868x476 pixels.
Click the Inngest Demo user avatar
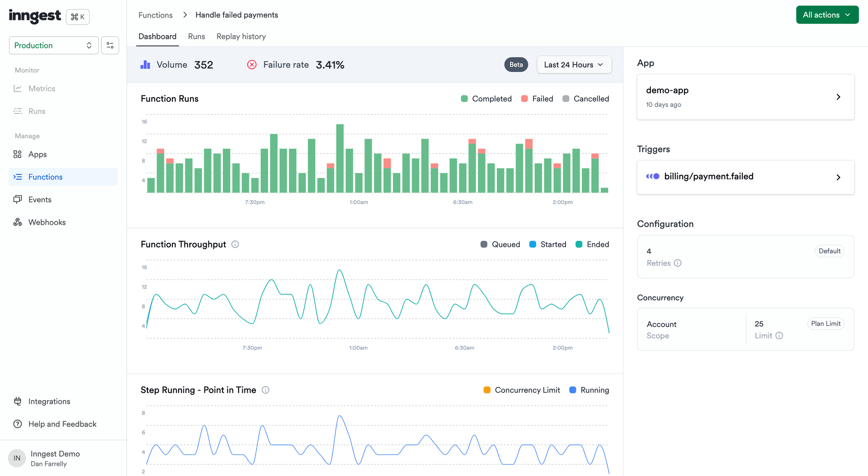17,458
